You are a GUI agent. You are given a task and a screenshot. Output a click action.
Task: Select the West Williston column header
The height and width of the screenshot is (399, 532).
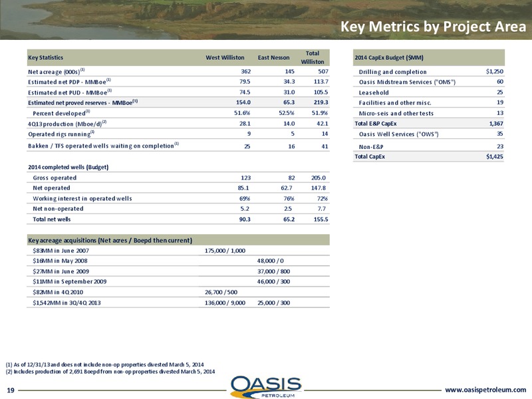click(225, 57)
